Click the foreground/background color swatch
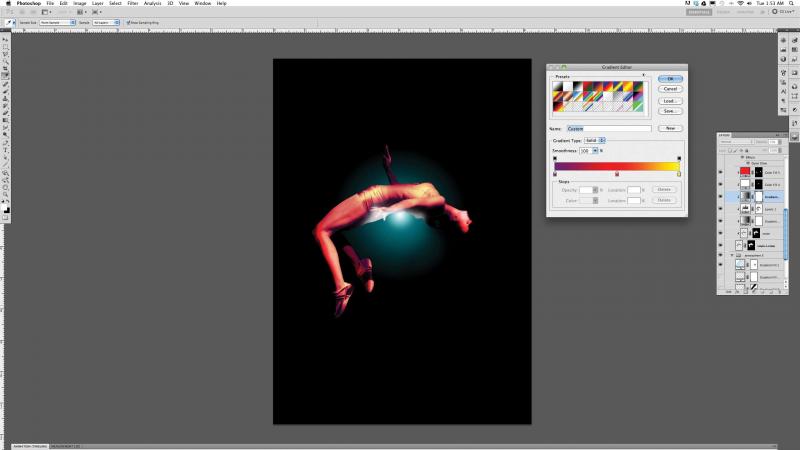Viewport: 800px width, 450px height. point(5,210)
